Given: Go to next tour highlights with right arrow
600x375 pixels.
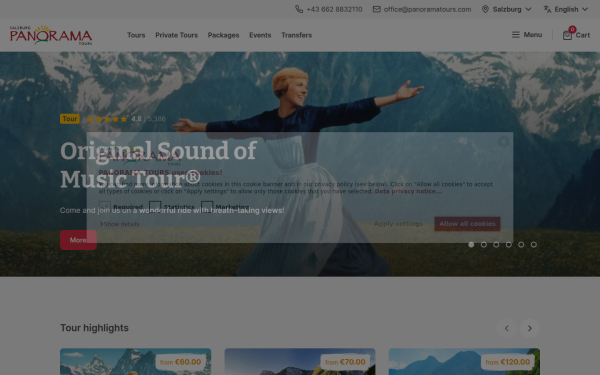Looking at the screenshot, I should [530, 328].
